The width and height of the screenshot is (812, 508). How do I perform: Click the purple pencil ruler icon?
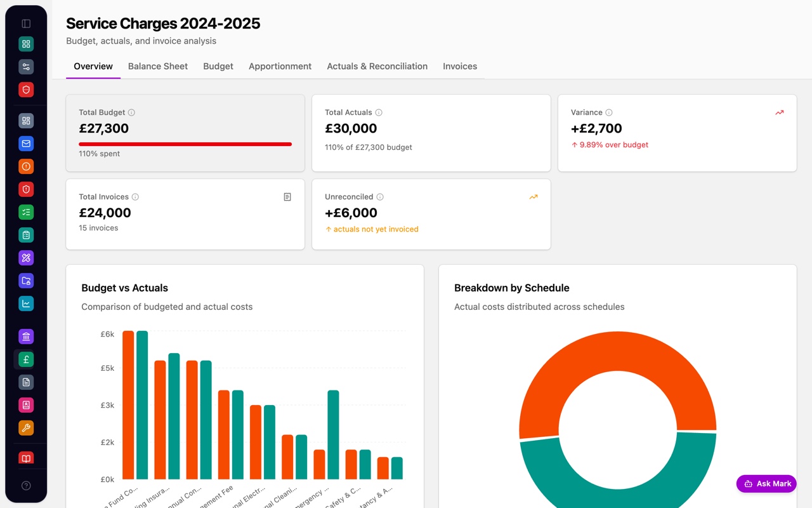[x=26, y=258]
